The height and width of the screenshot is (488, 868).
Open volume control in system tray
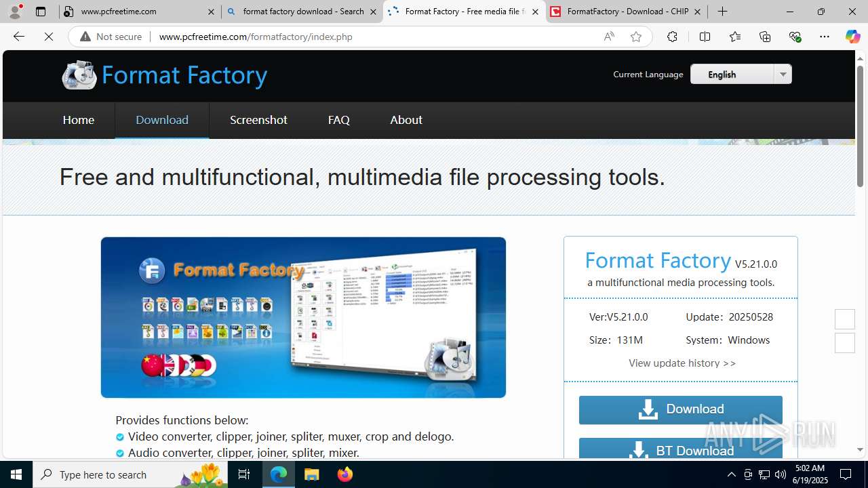click(x=780, y=474)
